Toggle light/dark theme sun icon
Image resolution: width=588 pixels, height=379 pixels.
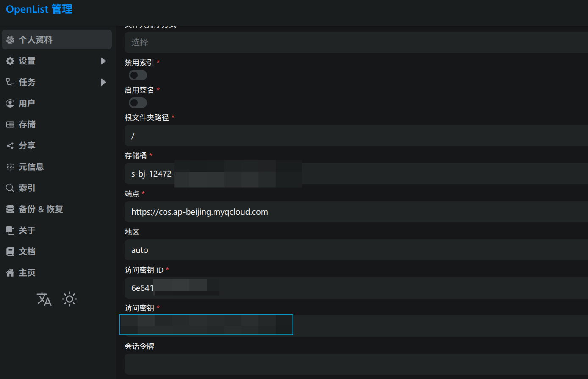pyautogui.click(x=69, y=299)
